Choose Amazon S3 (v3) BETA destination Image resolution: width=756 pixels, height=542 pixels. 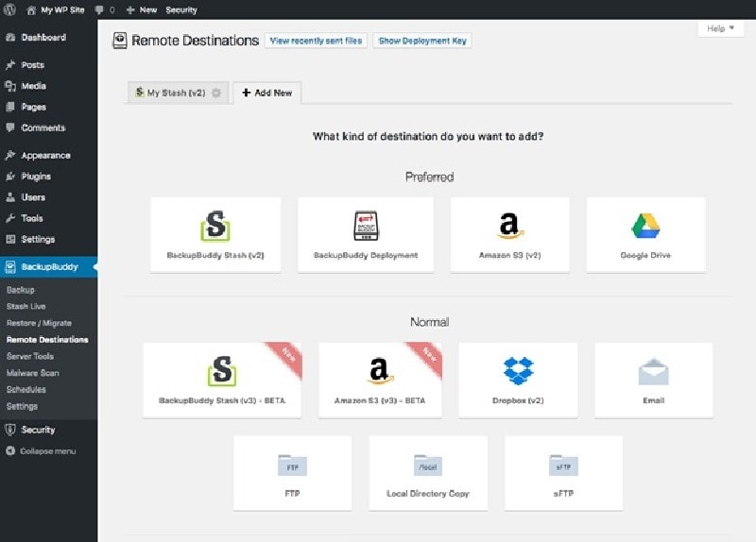point(380,381)
